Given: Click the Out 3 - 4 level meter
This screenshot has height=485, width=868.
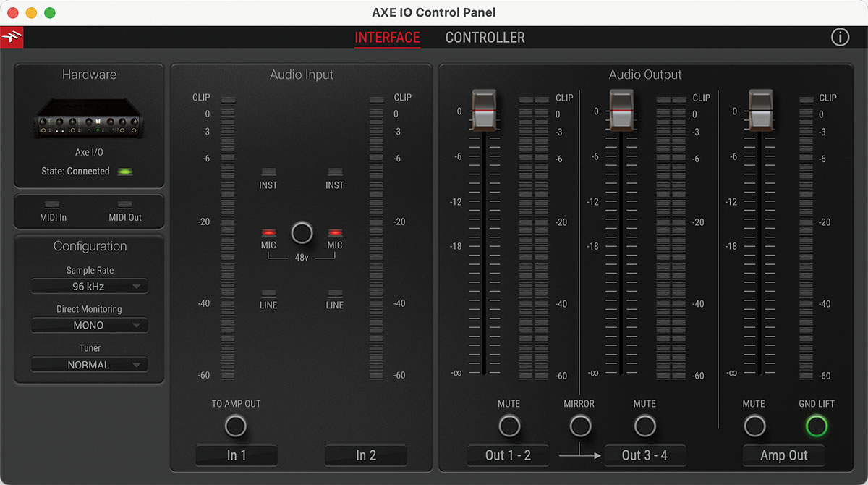Looking at the screenshot, I should pyautogui.click(x=671, y=237).
